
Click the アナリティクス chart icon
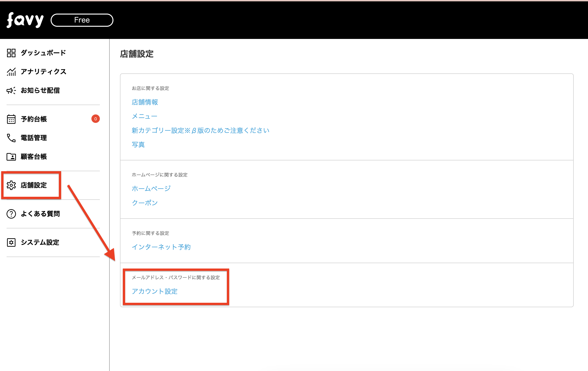click(x=11, y=72)
